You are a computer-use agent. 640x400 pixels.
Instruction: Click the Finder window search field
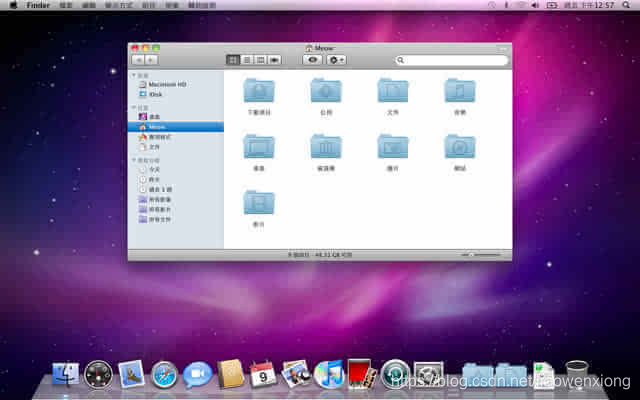coord(451,60)
